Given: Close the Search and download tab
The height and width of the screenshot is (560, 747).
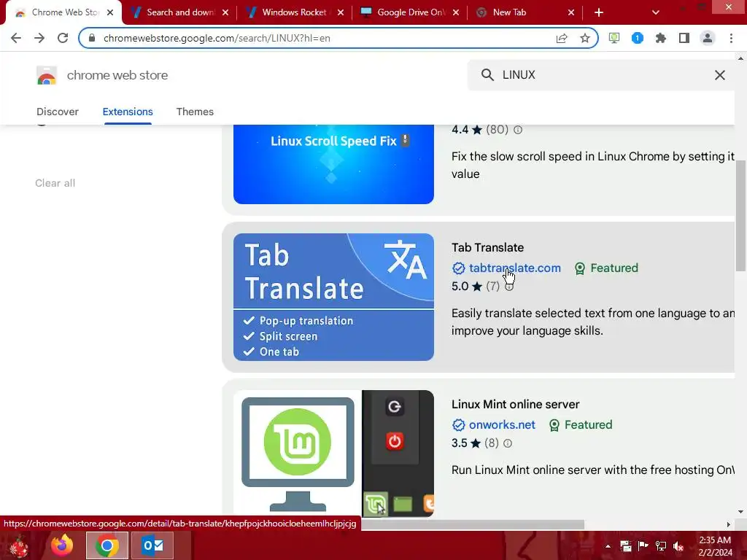Looking at the screenshot, I should (x=225, y=12).
